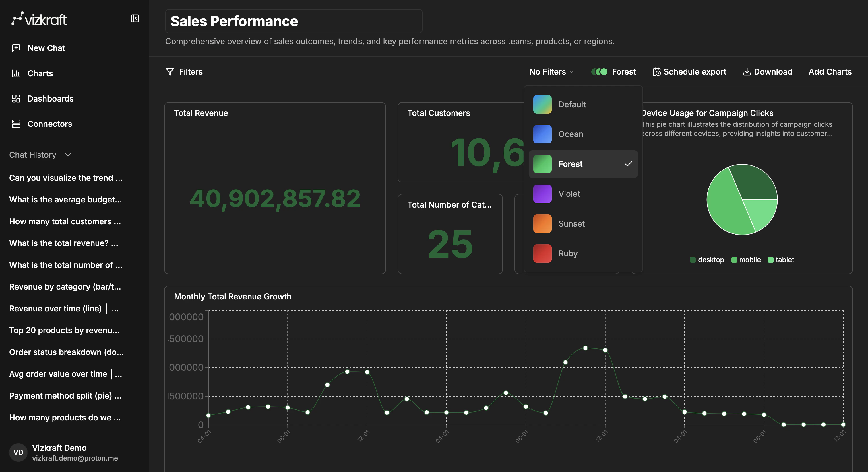Open the Dashboards panel
The image size is (868, 472).
coord(51,98)
